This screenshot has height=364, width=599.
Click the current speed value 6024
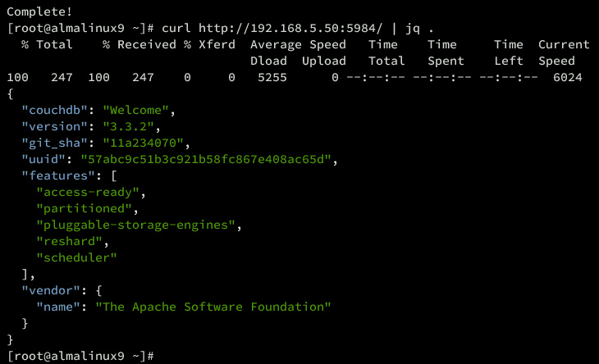[x=567, y=77]
